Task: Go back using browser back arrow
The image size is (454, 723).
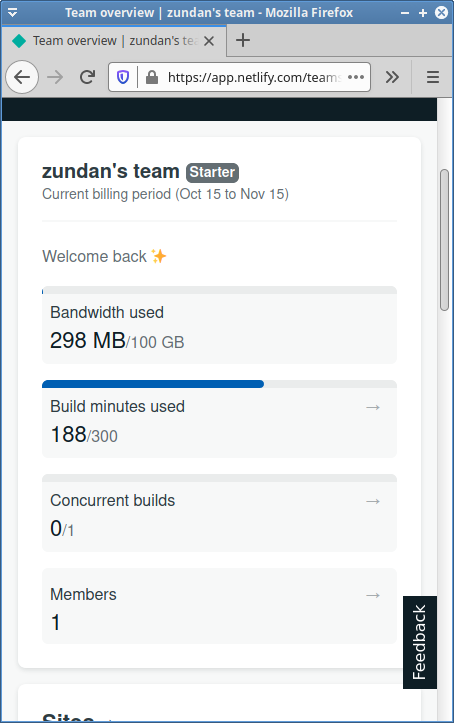Action: coord(22,77)
